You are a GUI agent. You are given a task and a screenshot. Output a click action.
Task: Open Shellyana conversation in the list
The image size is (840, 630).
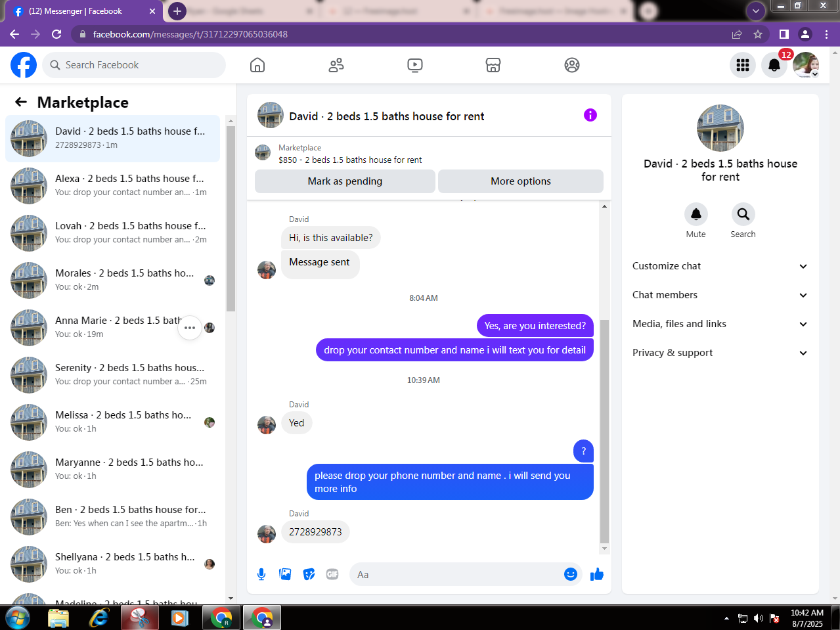tap(112, 564)
